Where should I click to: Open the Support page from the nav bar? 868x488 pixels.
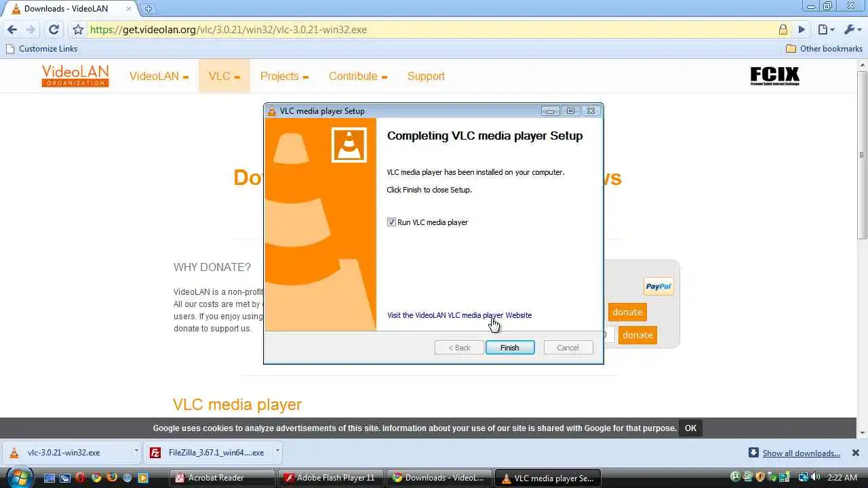426,76
